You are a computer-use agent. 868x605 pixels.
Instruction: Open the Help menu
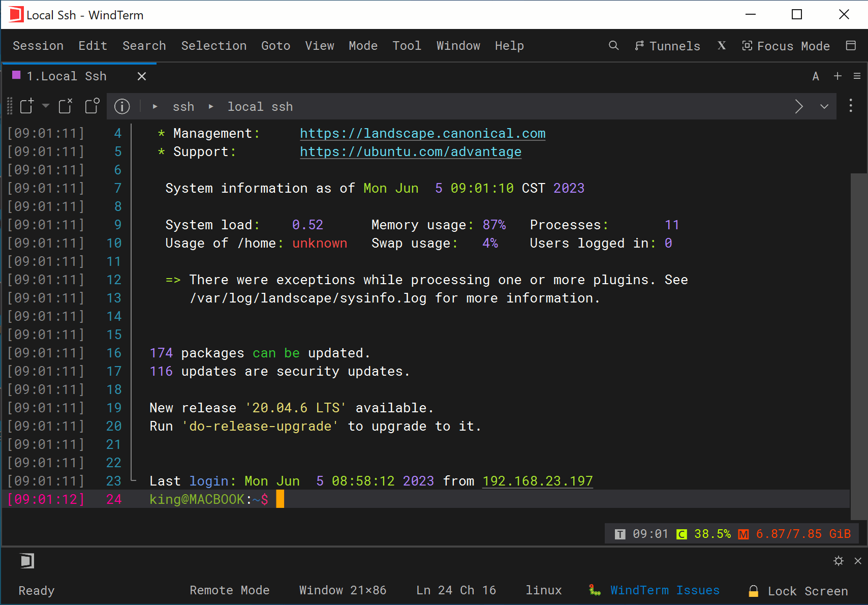[x=510, y=46]
